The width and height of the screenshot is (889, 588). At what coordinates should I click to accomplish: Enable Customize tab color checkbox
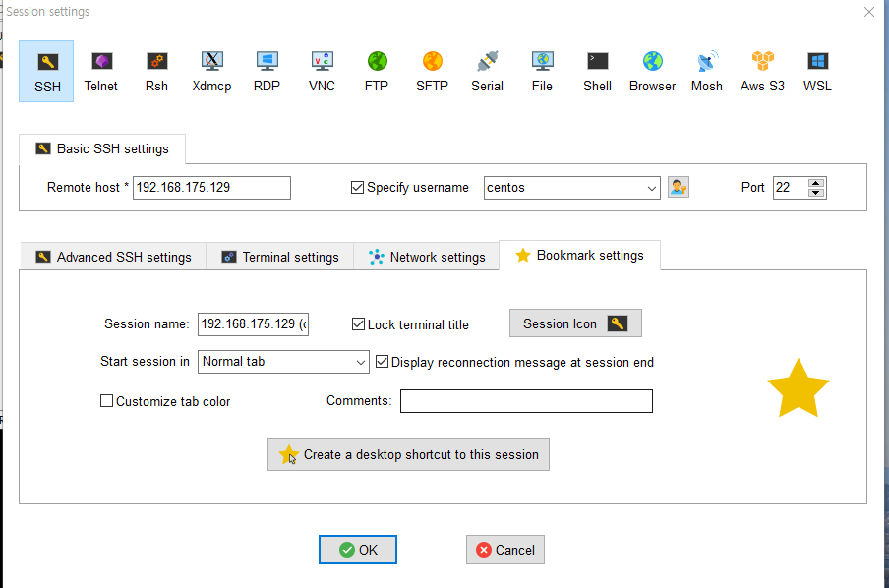106,401
